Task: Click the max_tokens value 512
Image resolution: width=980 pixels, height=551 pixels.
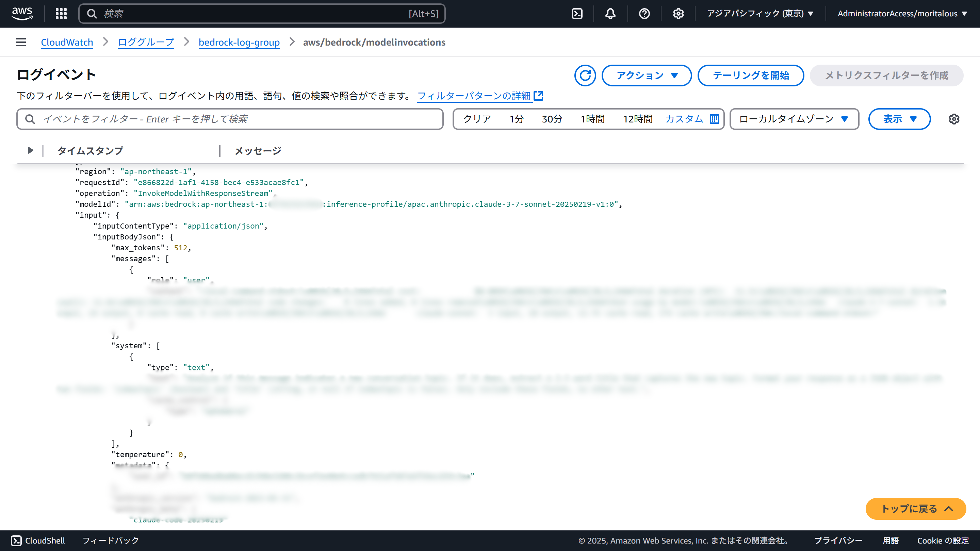Action: 180,248
